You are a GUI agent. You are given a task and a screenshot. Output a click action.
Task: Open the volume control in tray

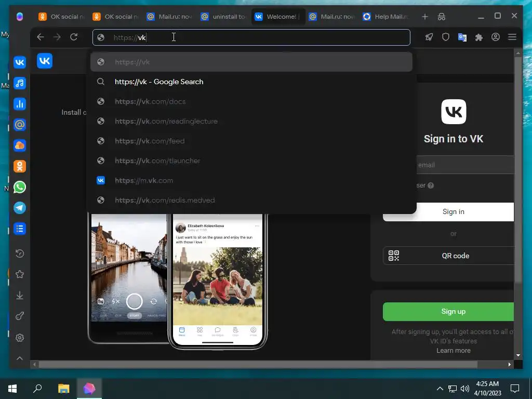point(465,389)
